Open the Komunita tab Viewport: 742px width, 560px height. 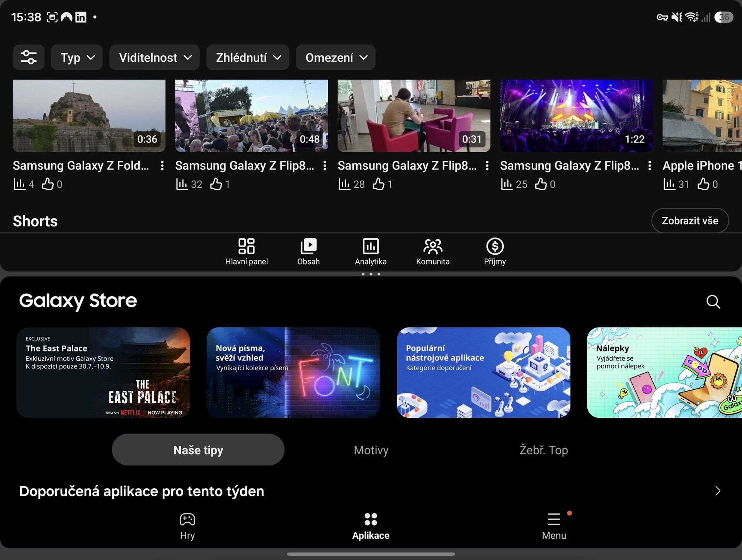433,252
